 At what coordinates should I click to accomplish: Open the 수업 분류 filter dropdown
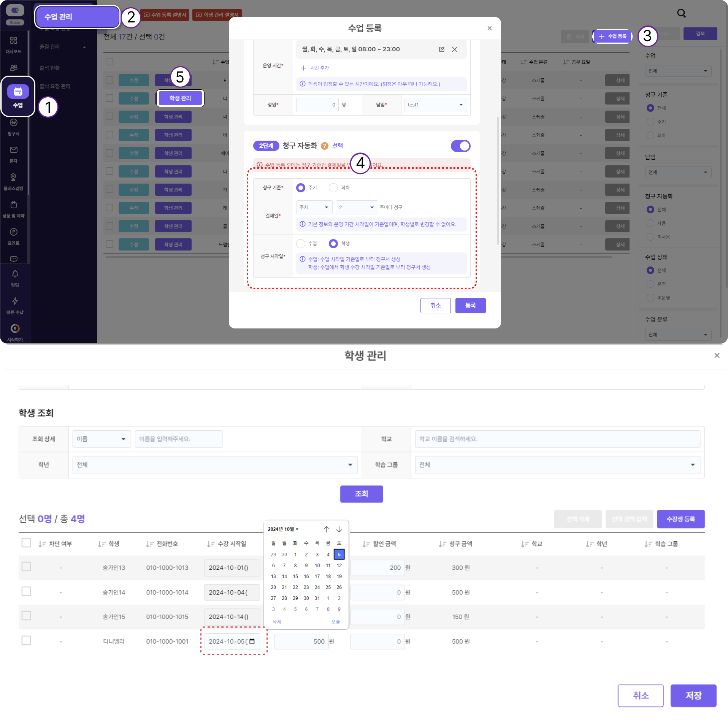pos(678,335)
